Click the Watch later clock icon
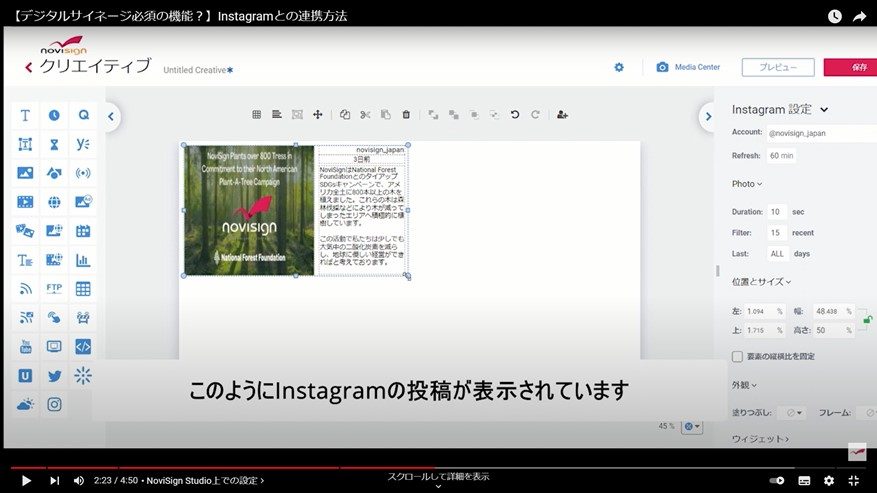The image size is (877, 493). 834,16
